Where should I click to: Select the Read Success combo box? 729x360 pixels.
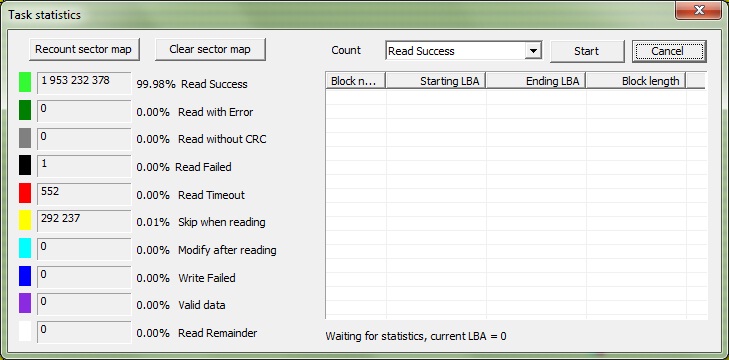pyautogui.click(x=464, y=51)
